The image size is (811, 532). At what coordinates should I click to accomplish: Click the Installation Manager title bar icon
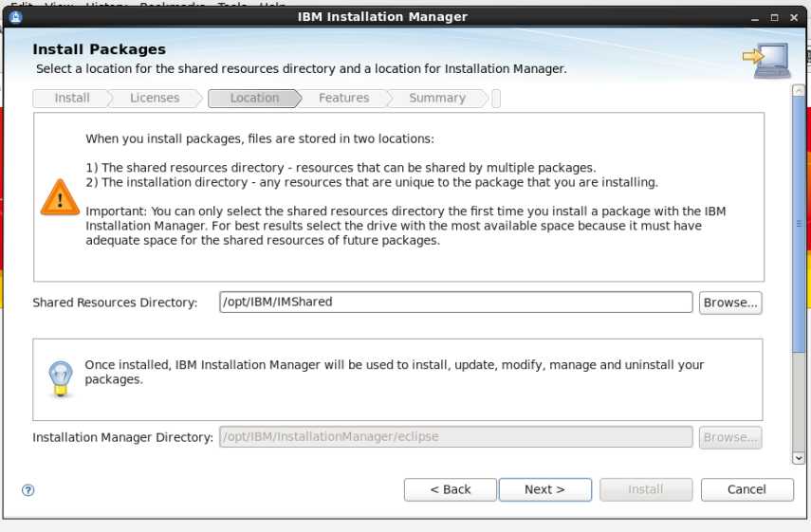16,16
